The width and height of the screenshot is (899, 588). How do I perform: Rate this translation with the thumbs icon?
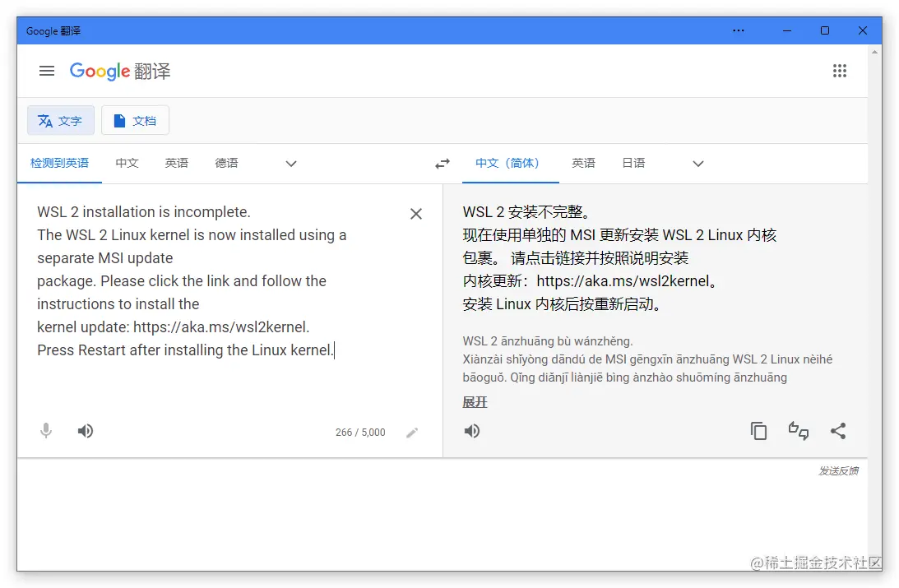point(799,431)
